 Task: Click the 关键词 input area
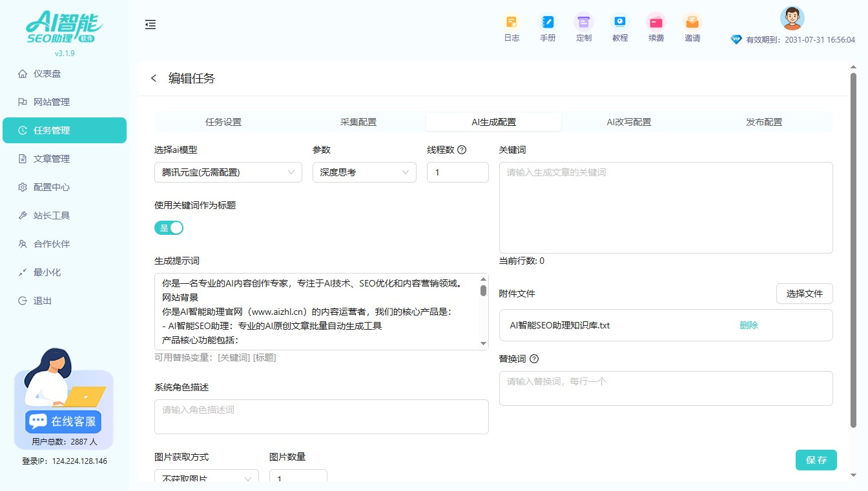[x=666, y=206]
